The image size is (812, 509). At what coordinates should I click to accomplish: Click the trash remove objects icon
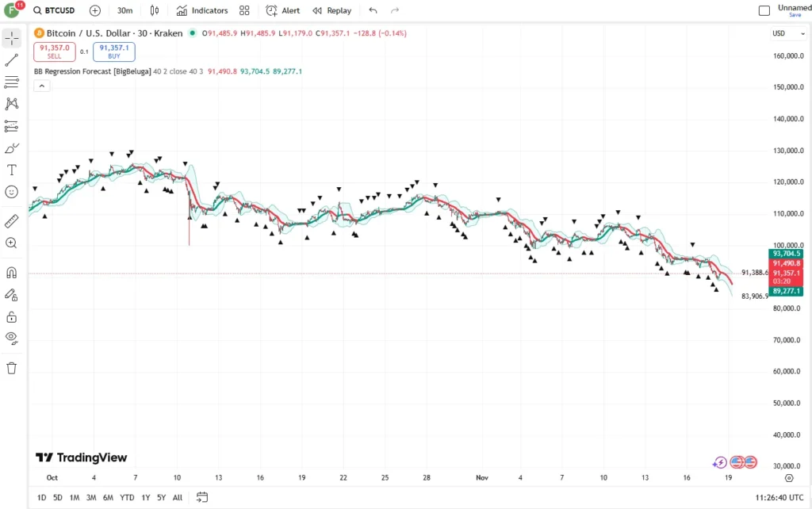tap(11, 368)
